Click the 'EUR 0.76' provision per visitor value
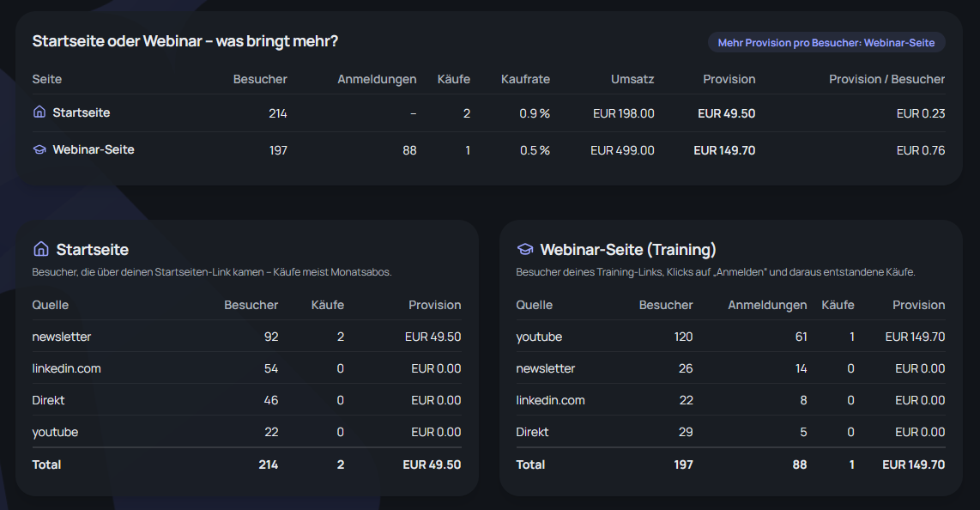This screenshot has width=980, height=510. pyautogui.click(x=921, y=150)
